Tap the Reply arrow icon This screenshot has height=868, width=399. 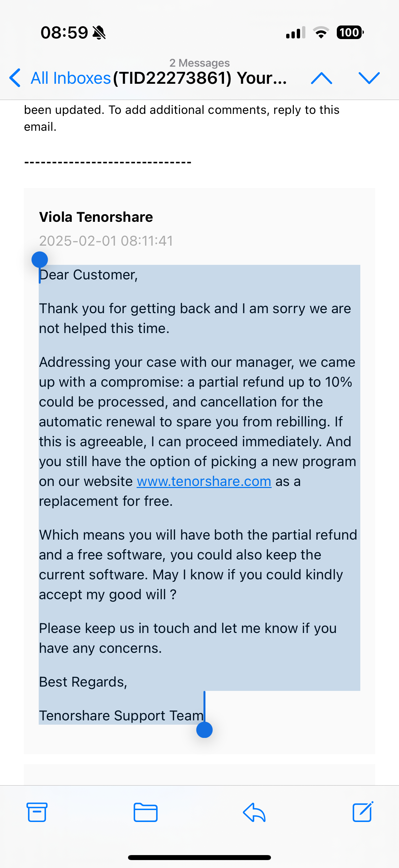[254, 812]
